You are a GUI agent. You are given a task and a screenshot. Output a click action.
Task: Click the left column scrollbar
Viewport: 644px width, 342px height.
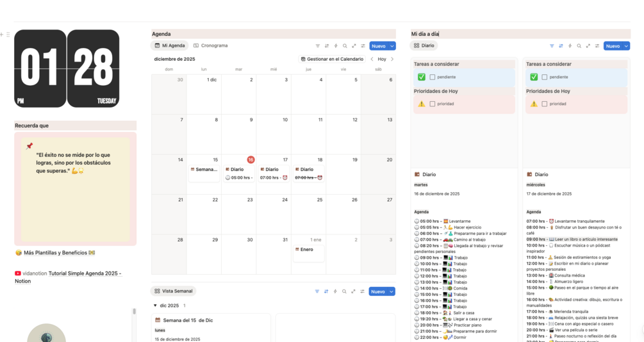click(x=134, y=312)
